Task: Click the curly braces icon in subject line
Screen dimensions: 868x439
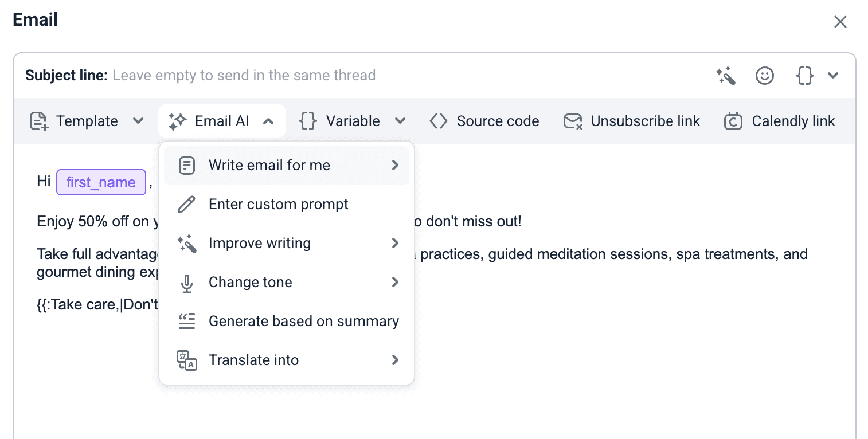Action: tap(805, 76)
